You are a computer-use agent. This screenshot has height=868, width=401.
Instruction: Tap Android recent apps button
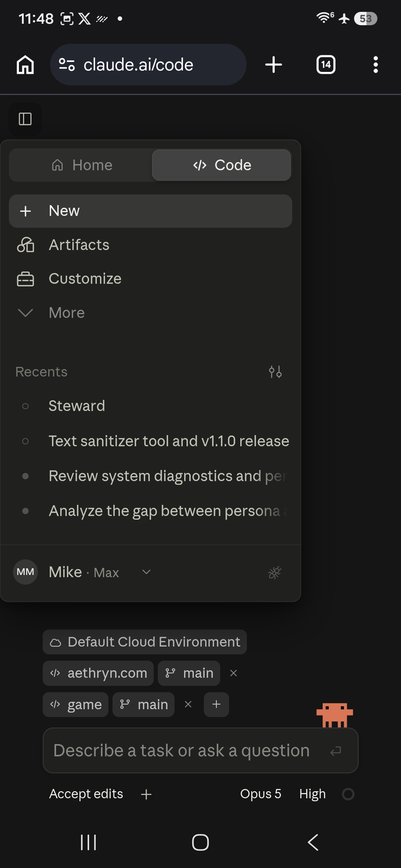click(x=88, y=842)
